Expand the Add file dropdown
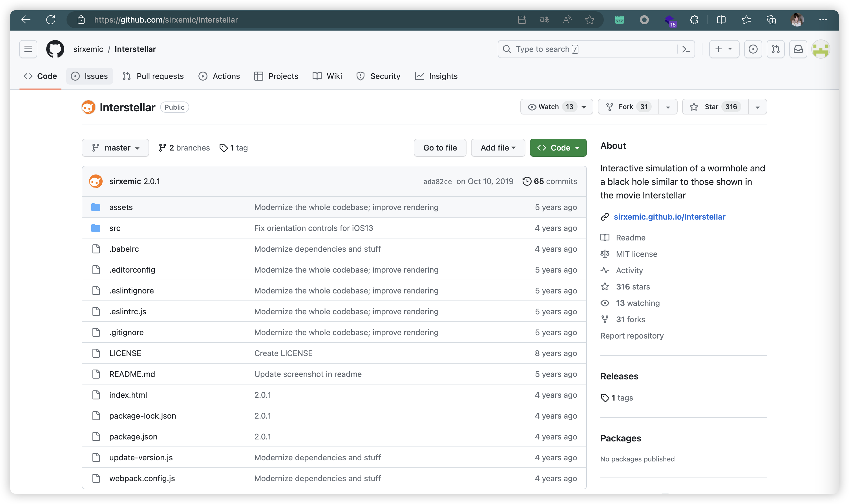Screen dimensions: 849x504 (498, 147)
